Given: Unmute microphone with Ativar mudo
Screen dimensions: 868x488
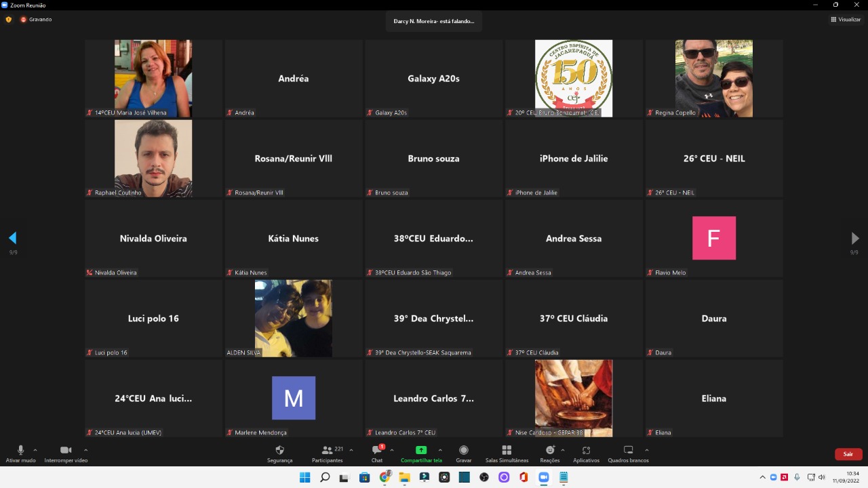Looking at the screenshot, I should click(x=20, y=453).
